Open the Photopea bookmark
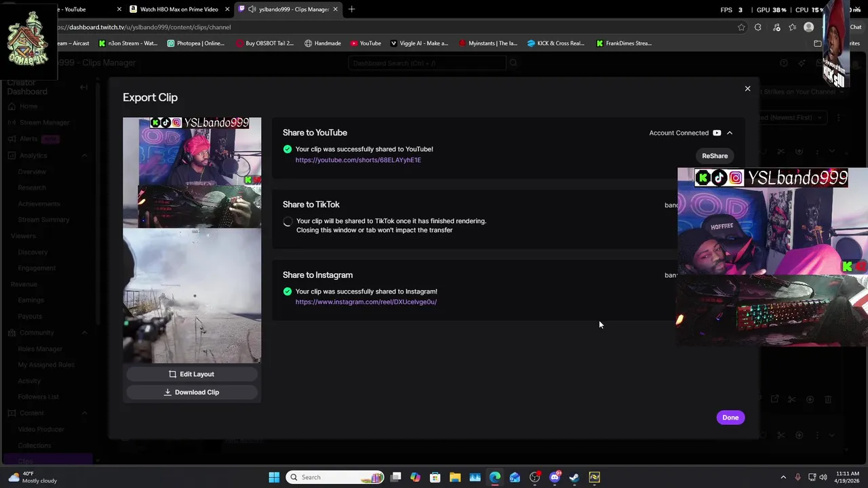Image resolution: width=868 pixels, height=488 pixels. click(195, 43)
